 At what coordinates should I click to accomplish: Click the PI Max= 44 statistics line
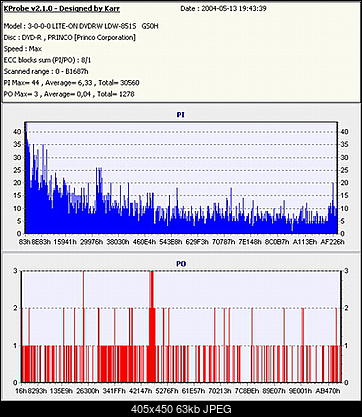(71, 83)
